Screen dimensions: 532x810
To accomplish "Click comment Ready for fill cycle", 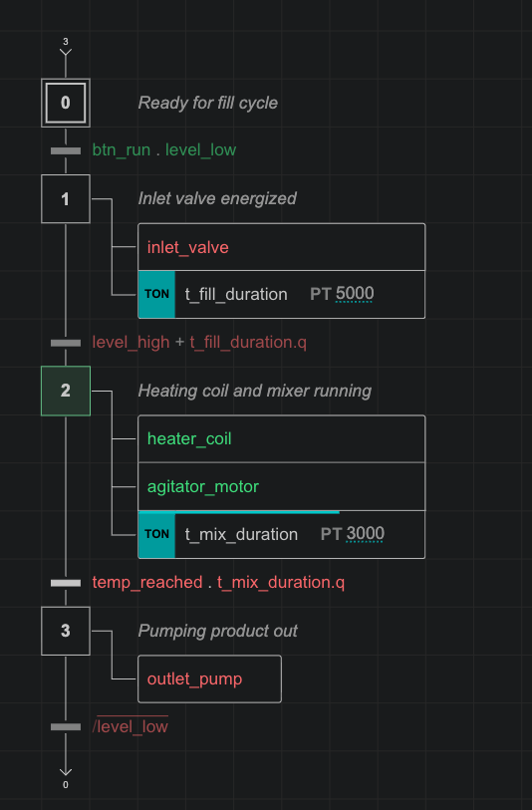I will [x=208, y=103].
